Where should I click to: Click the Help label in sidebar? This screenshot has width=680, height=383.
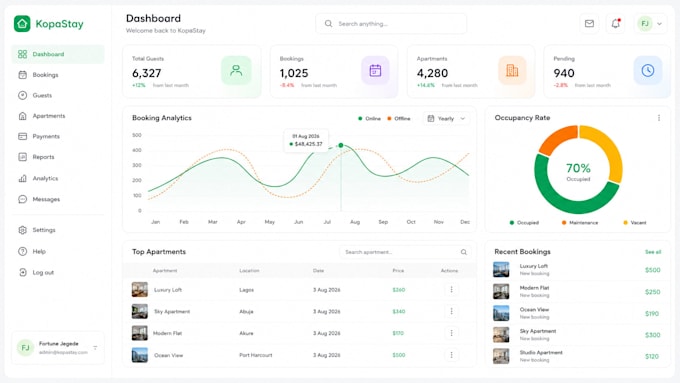(39, 252)
